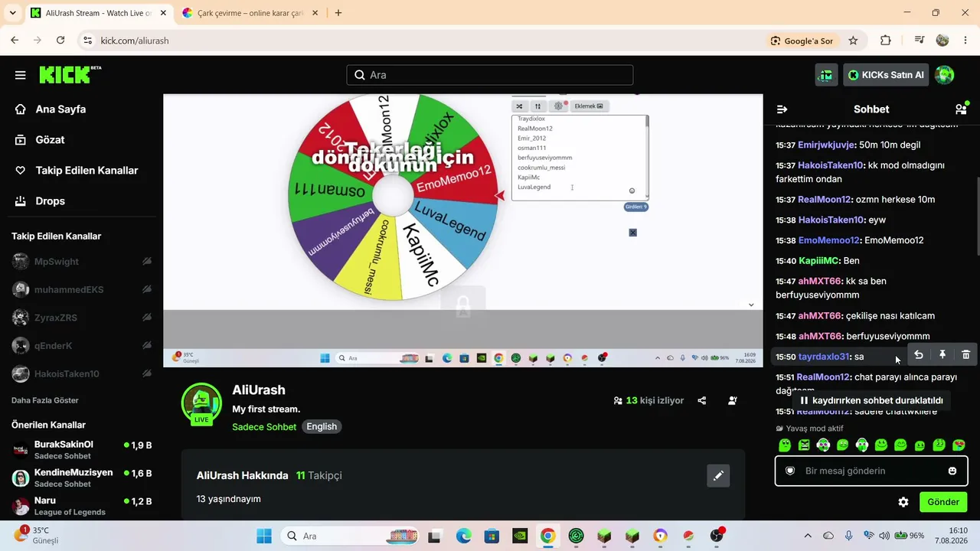Toggle notifications for muhammedEKS channel
This screenshot has height=551, width=980.
tap(146, 289)
